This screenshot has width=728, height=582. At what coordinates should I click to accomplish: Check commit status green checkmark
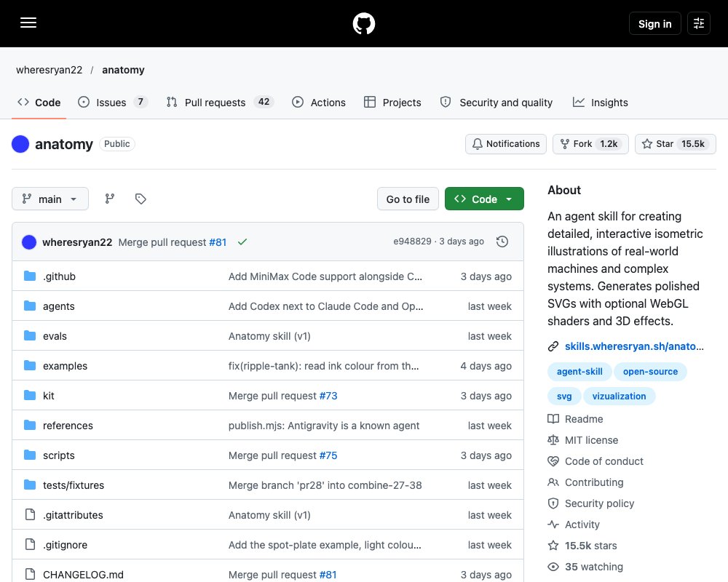click(242, 242)
